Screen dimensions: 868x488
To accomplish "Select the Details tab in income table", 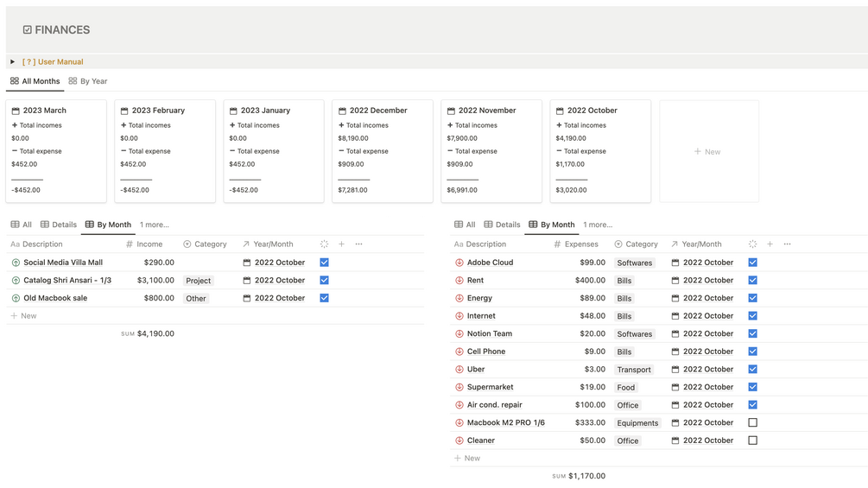I will click(x=59, y=225).
